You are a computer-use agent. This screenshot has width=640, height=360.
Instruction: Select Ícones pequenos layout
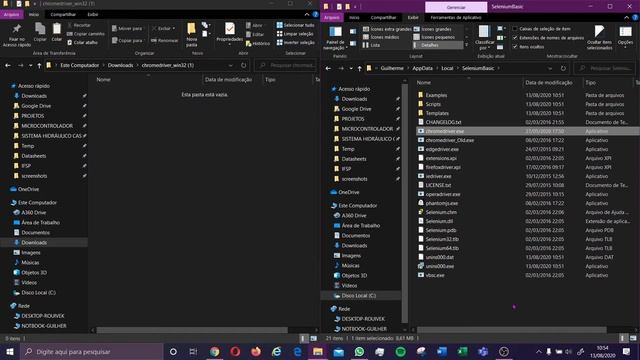pyautogui.click(x=434, y=37)
